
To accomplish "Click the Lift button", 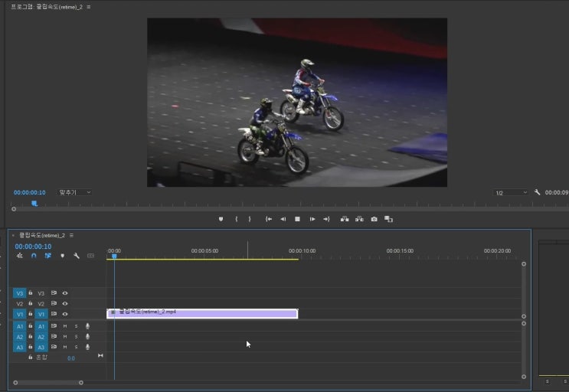I will (345, 219).
